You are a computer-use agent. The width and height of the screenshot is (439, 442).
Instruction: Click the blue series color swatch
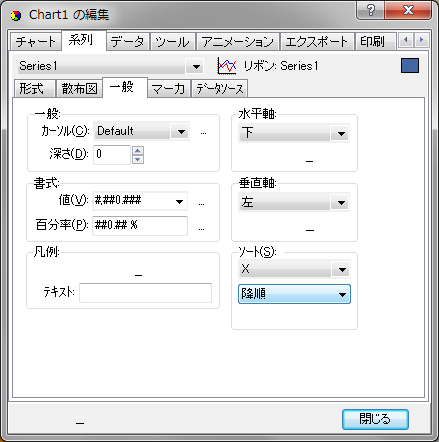pos(410,66)
